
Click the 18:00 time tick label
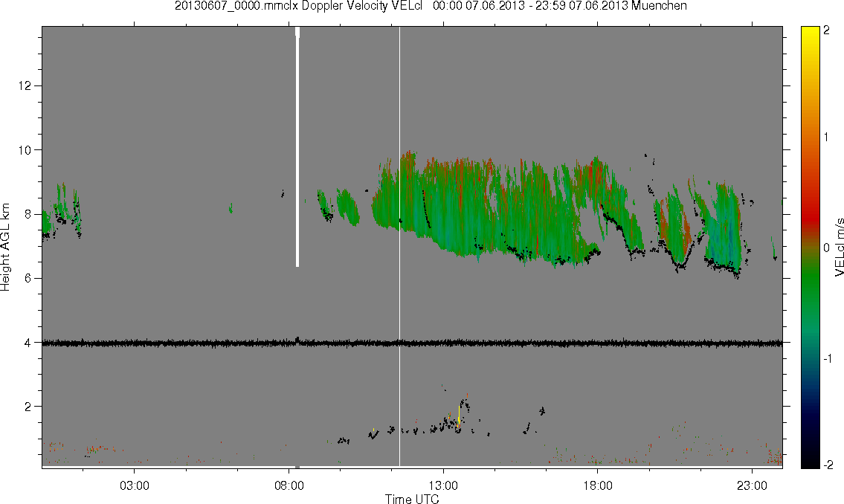click(598, 485)
